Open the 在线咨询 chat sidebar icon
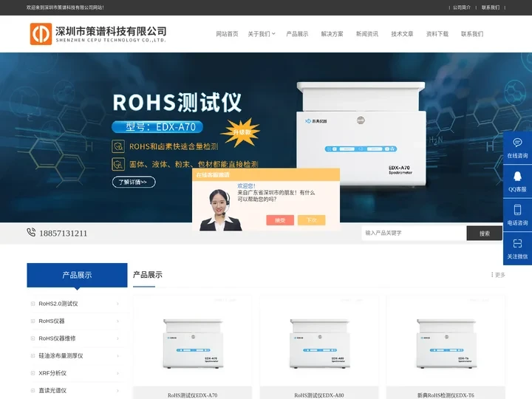532x399 pixels. [517, 143]
